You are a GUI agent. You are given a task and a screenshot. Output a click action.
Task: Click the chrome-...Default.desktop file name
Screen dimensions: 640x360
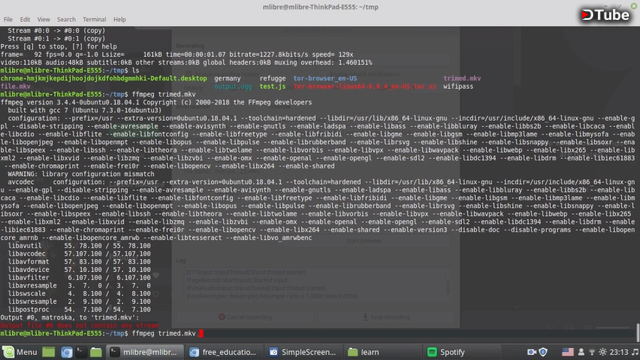104,78
